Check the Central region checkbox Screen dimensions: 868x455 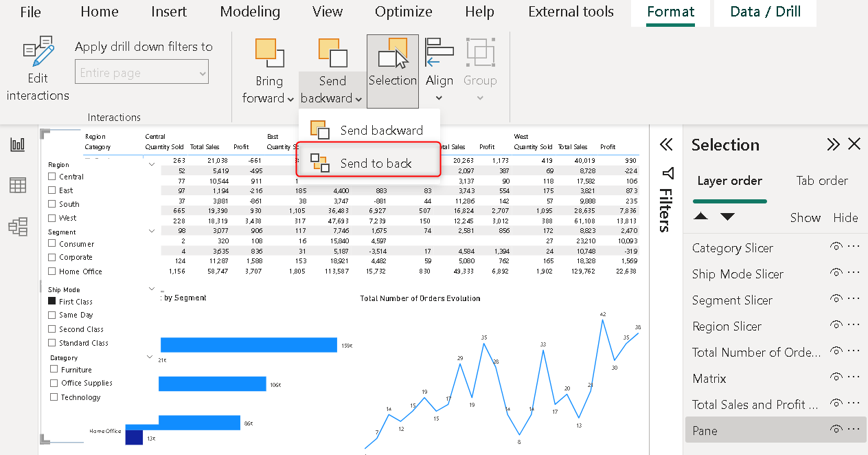(x=52, y=177)
